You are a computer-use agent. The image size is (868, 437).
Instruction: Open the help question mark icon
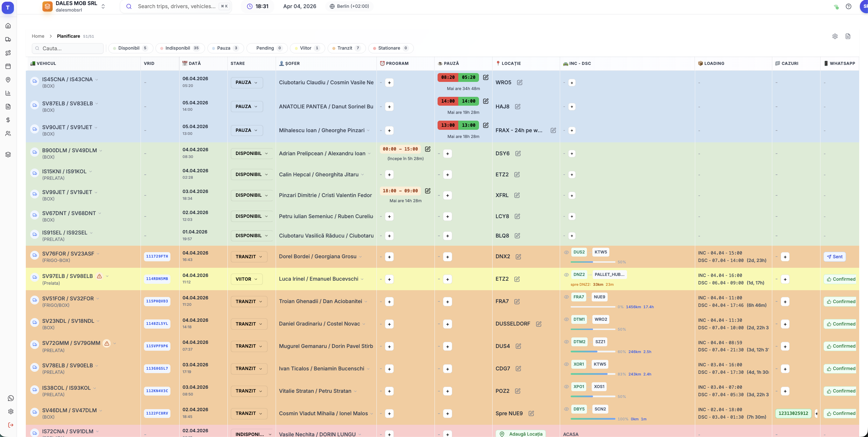848,6
